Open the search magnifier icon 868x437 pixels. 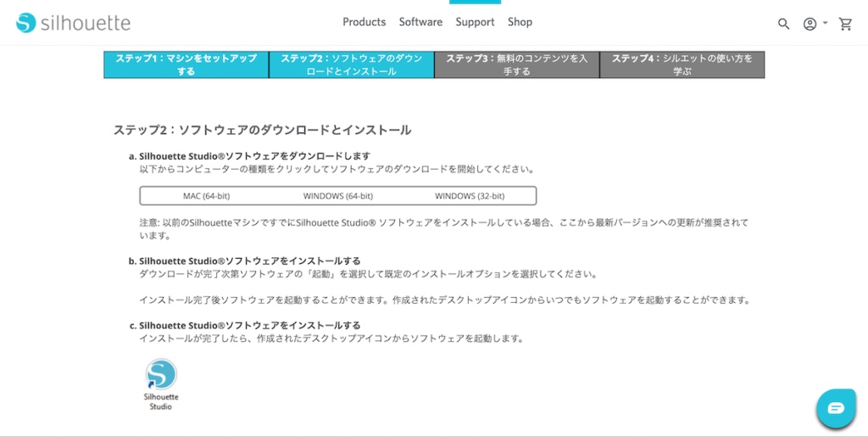pos(783,24)
